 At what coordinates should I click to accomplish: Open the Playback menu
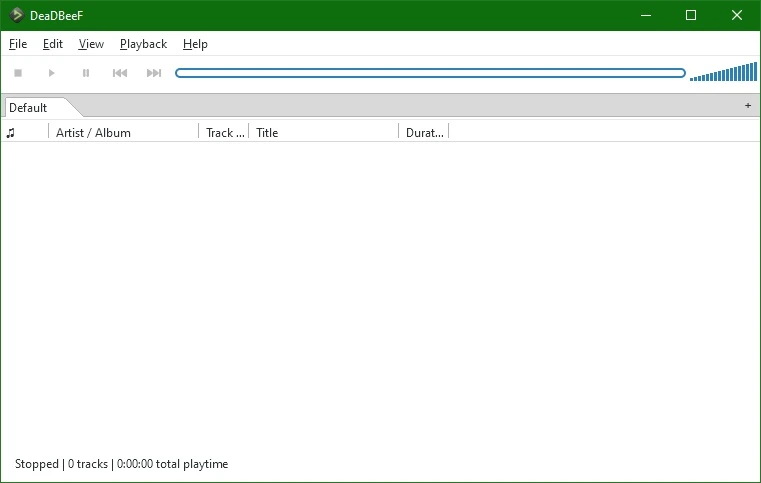143,44
